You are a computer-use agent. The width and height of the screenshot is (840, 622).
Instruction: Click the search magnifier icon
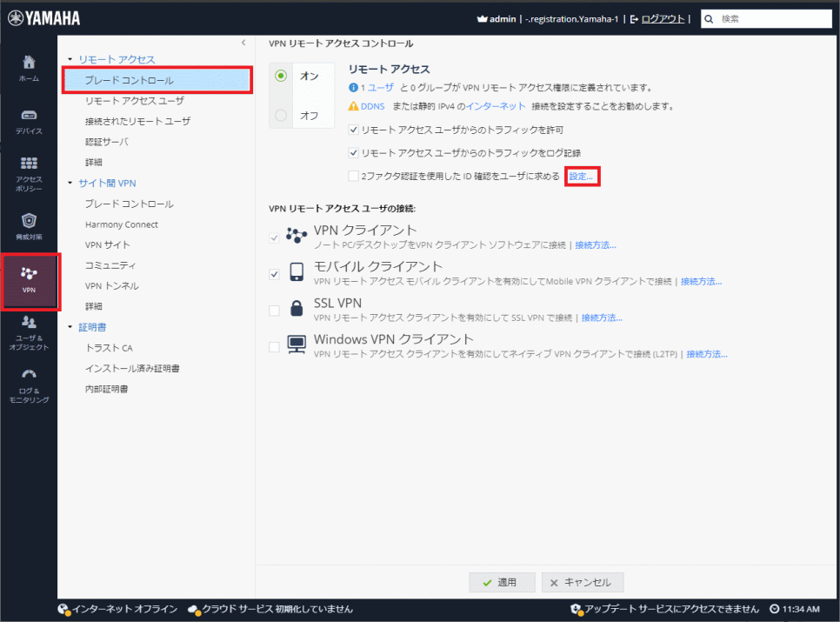(x=710, y=18)
